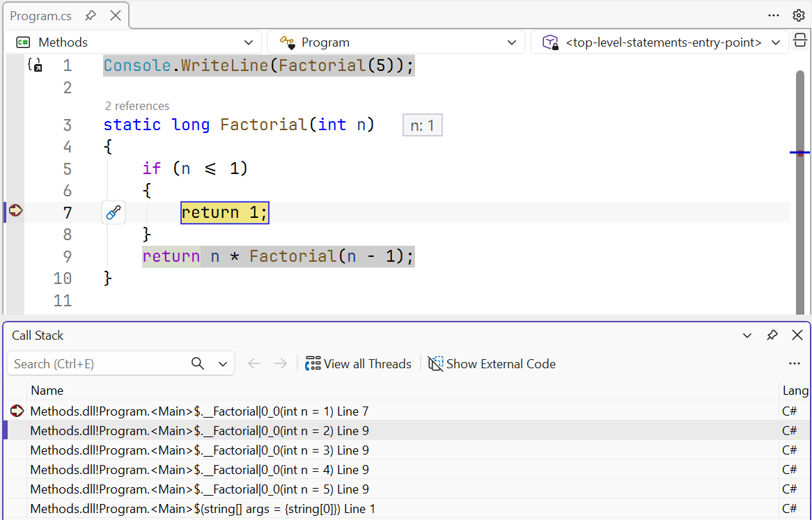Click line number 9 in the editor

click(68, 257)
